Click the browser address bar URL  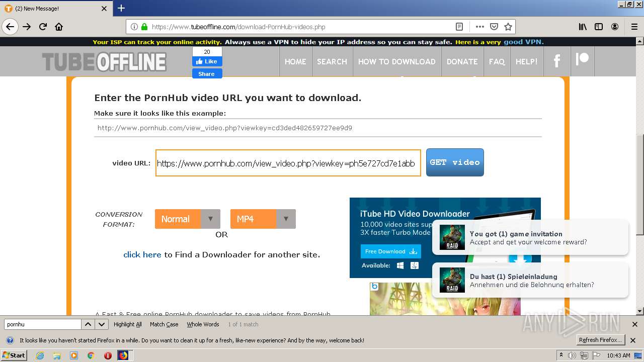(238, 27)
